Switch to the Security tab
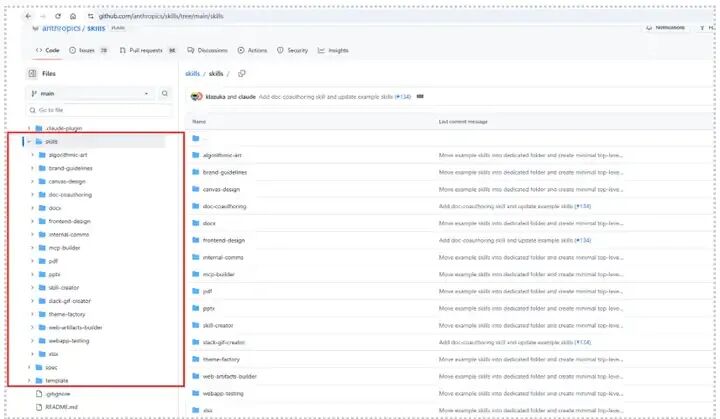The height and width of the screenshot is (419, 720). point(292,51)
